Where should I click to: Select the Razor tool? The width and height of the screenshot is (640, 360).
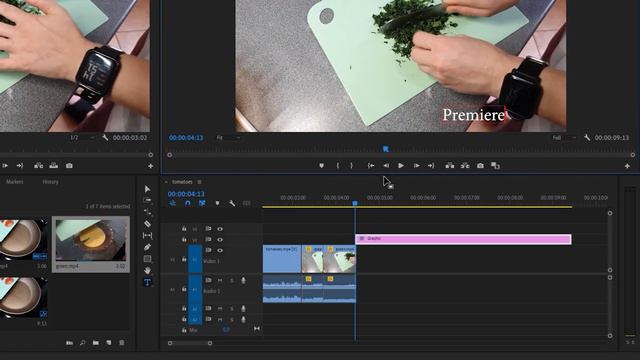(x=147, y=224)
